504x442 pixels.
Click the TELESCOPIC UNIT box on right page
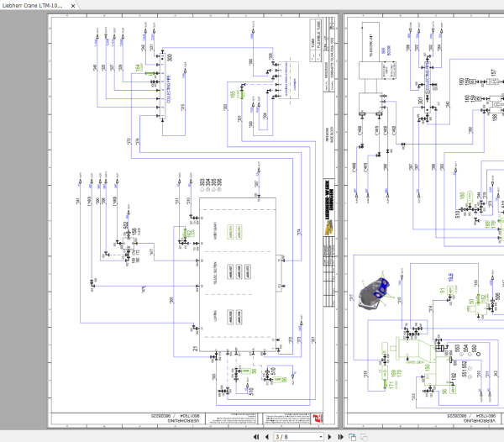[x=370, y=41]
